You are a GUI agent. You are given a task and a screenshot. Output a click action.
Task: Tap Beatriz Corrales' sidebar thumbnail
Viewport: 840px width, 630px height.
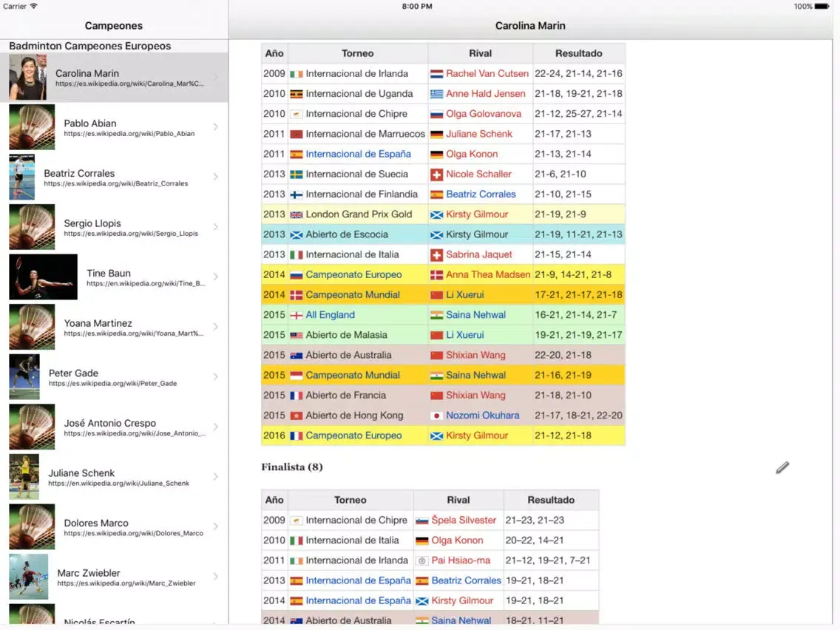(22, 177)
